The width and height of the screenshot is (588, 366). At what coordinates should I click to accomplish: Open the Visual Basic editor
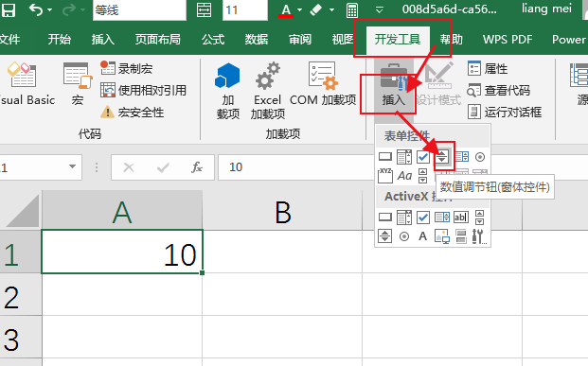[27, 84]
